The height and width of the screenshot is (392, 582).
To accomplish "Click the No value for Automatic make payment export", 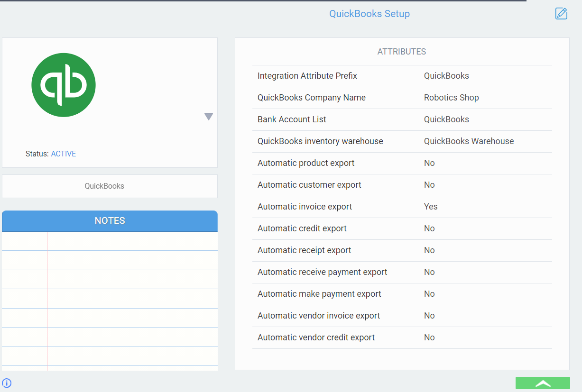I will click(x=429, y=294).
